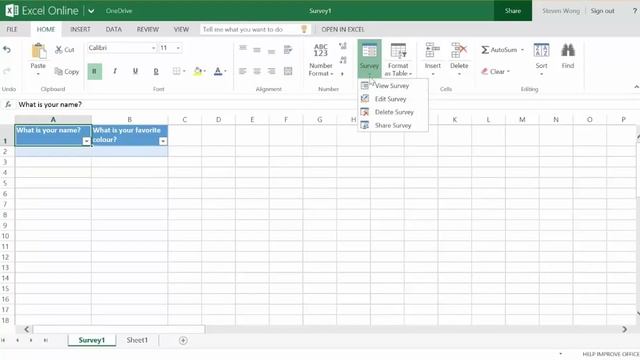Click OPEN IN EXCEL button
640x360 pixels.
[x=343, y=29]
